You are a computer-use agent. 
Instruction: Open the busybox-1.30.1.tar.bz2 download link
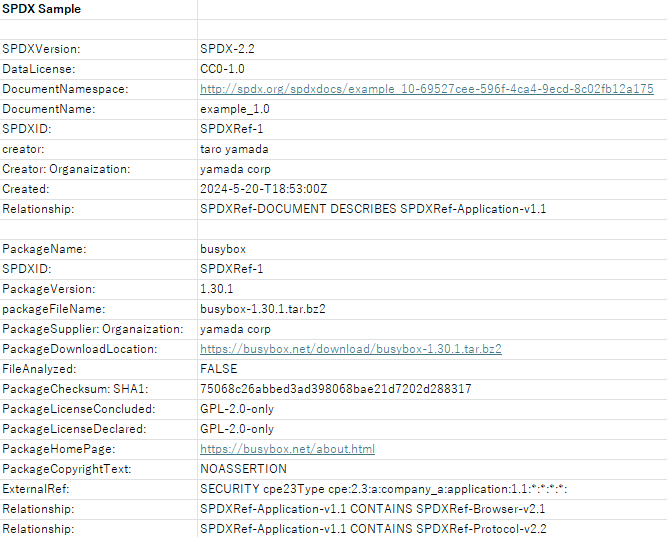pyautogui.click(x=350, y=349)
